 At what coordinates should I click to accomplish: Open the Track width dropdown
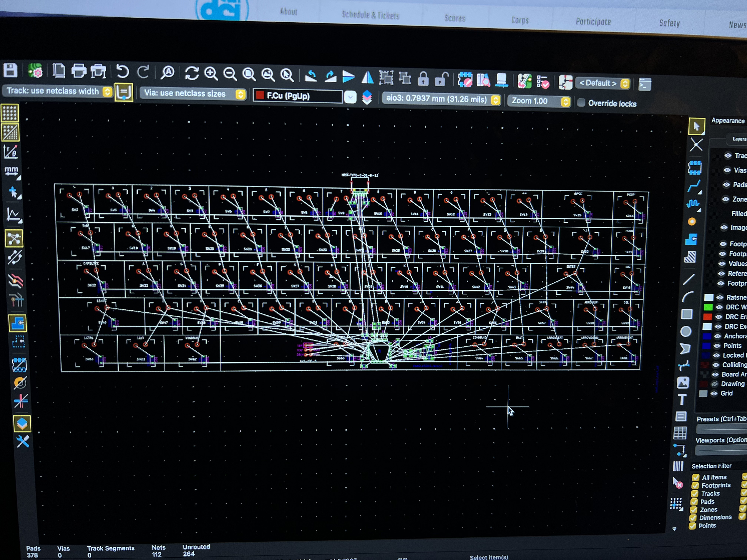tap(58, 91)
